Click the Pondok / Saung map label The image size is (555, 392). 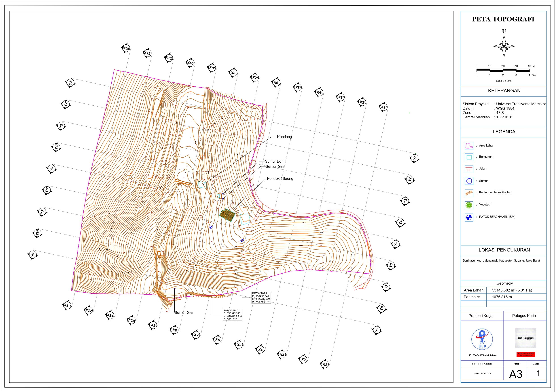(x=280, y=178)
